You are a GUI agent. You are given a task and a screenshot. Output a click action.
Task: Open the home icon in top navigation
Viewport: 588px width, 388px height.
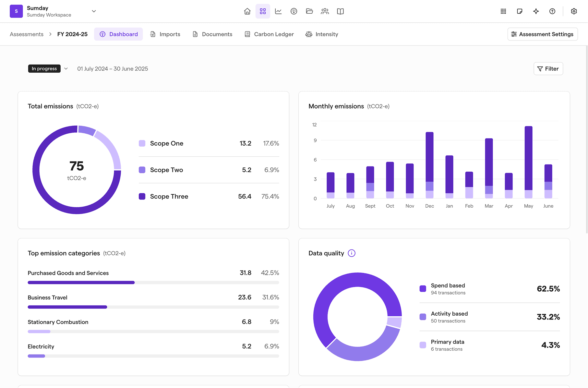[x=247, y=11]
